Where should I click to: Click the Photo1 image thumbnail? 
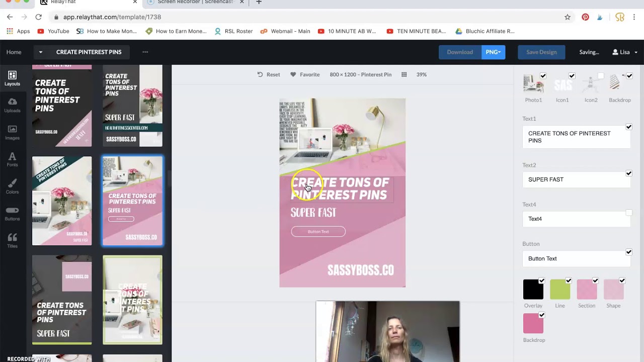point(533,84)
